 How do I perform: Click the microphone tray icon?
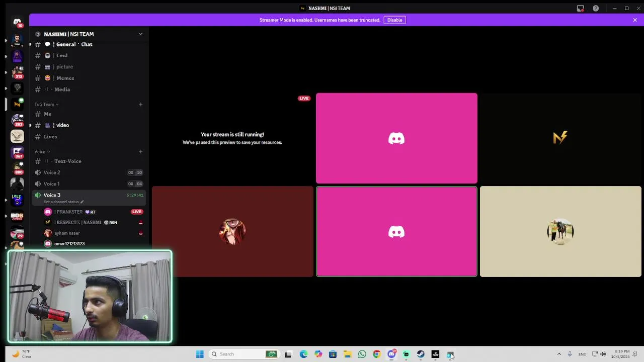[x=570, y=354]
